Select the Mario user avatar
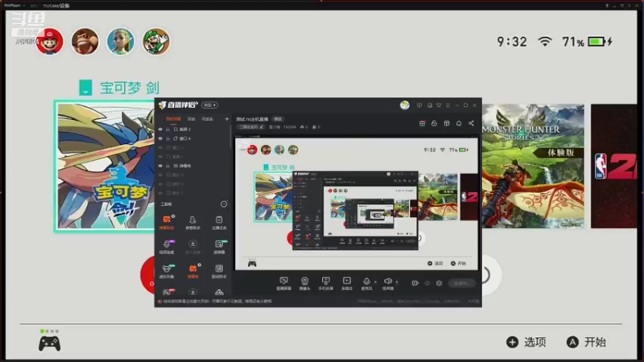This screenshot has width=644, height=362. 50,42
